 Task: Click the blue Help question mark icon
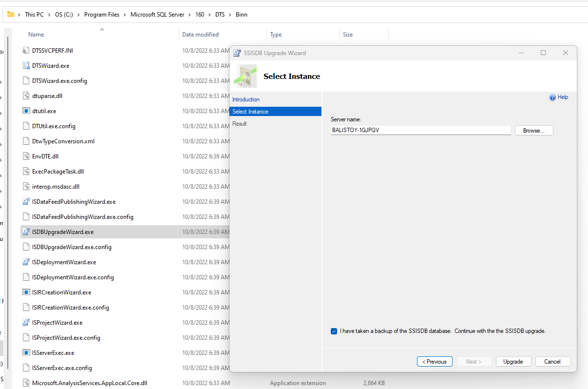552,97
